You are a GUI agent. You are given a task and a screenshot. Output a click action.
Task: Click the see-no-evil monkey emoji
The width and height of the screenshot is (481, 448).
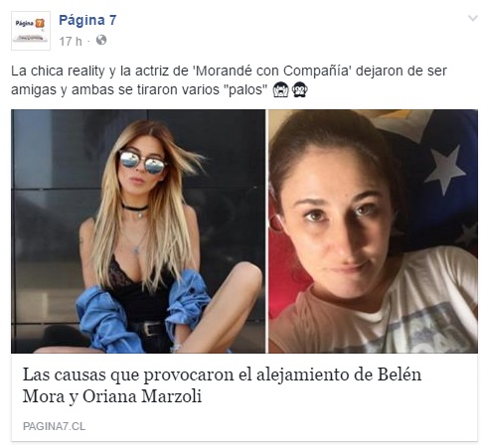(300, 89)
